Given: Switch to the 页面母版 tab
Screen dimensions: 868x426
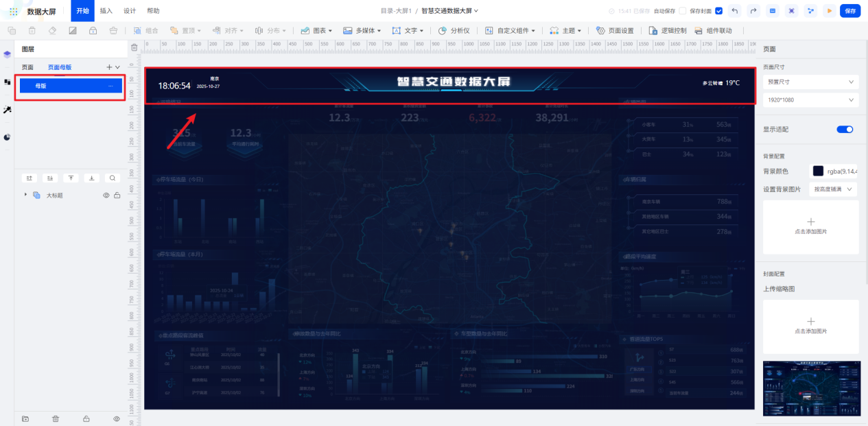Looking at the screenshot, I should [x=59, y=67].
